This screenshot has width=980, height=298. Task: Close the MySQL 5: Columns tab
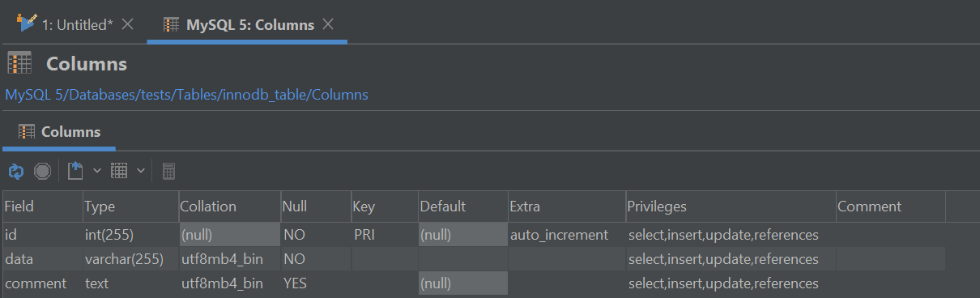tap(328, 24)
